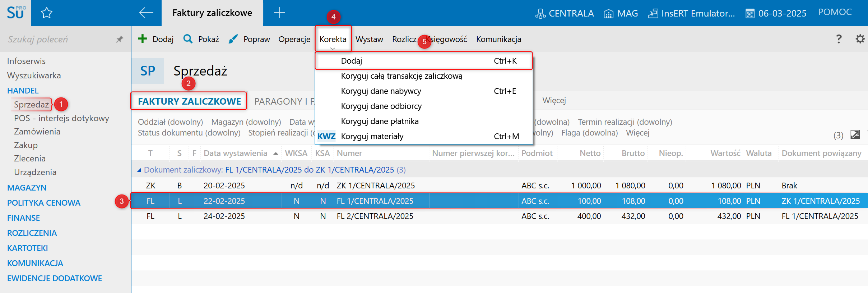The image size is (868, 293).
Task: Select the ZK 1/CENTRALA/2025 row
Action: 500,186
